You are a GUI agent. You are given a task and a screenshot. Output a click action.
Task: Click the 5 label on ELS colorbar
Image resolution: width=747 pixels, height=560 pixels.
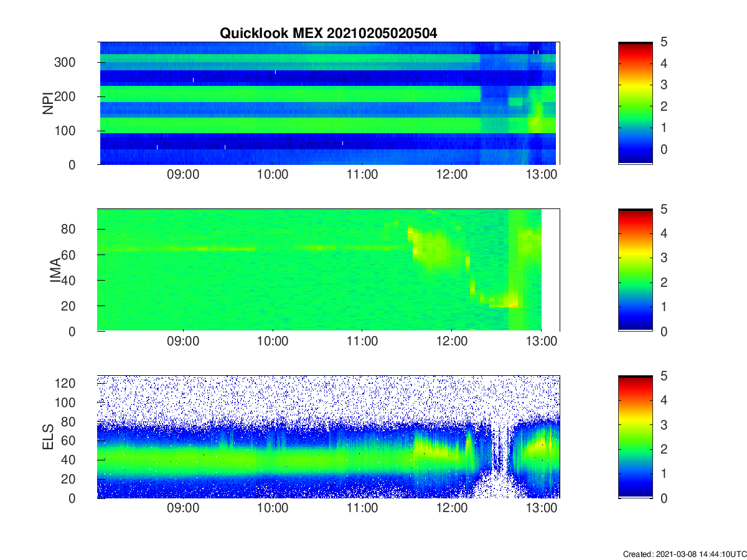[664, 376]
